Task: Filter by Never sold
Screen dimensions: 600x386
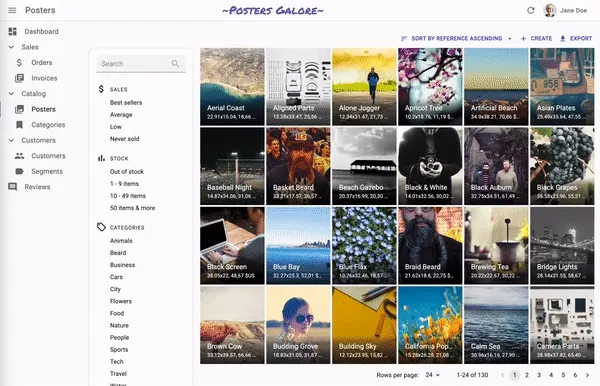Action: pyautogui.click(x=124, y=139)
